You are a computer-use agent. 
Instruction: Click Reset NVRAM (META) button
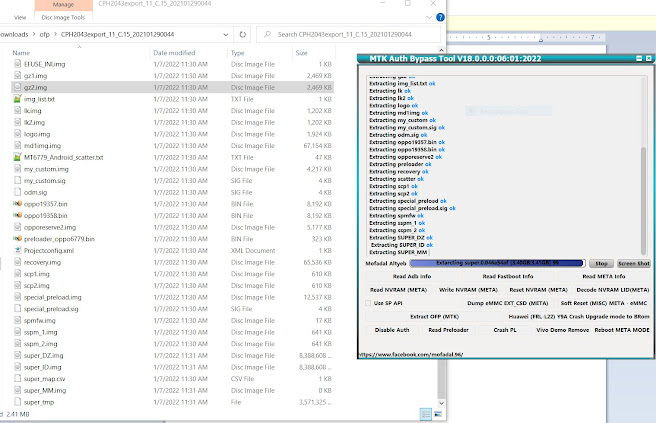pos(538,290)
